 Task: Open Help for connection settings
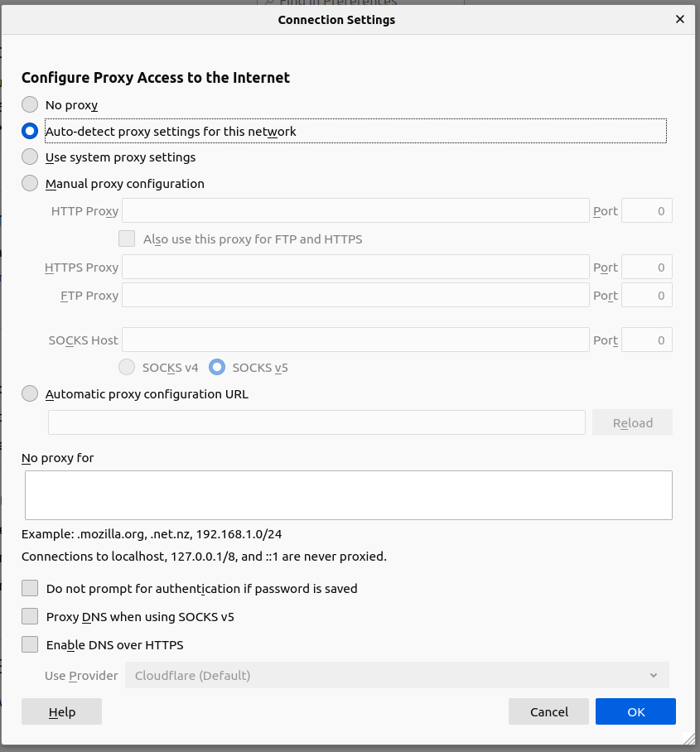[x=61, y=711]
